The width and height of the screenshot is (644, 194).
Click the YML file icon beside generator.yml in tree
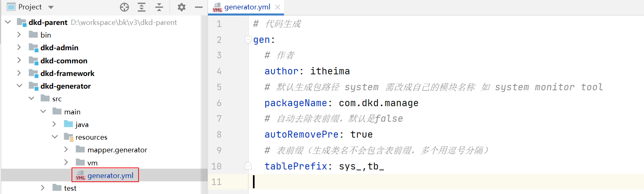80,175
